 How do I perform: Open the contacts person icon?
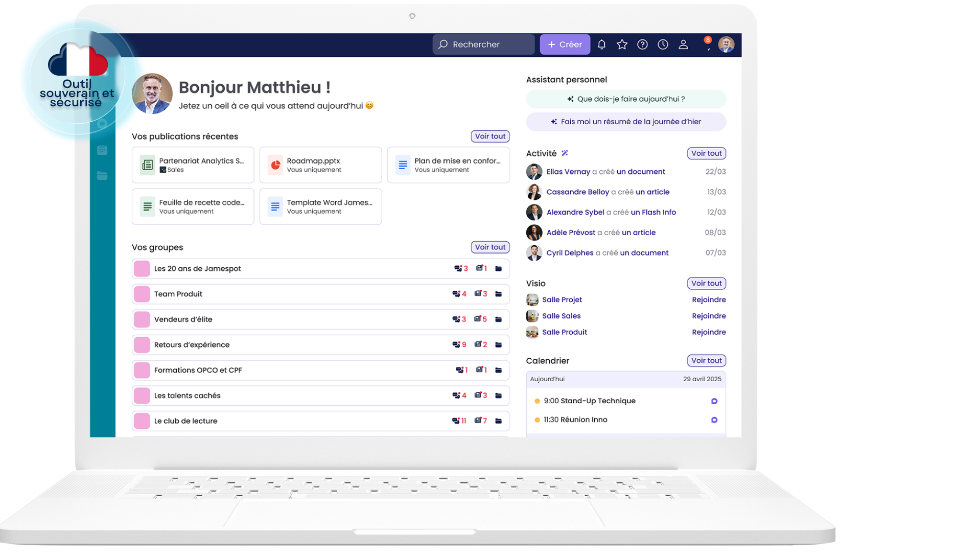click(683, 44)
